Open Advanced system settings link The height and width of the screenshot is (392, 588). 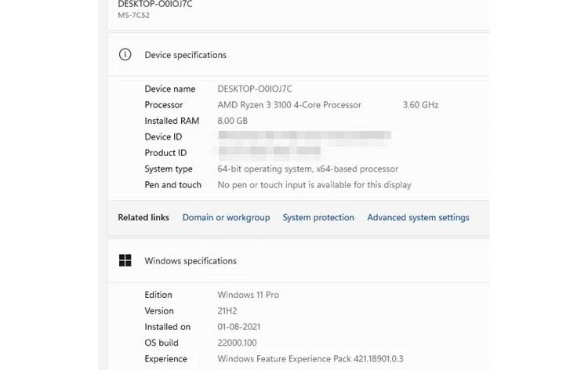tap(418, 218)
